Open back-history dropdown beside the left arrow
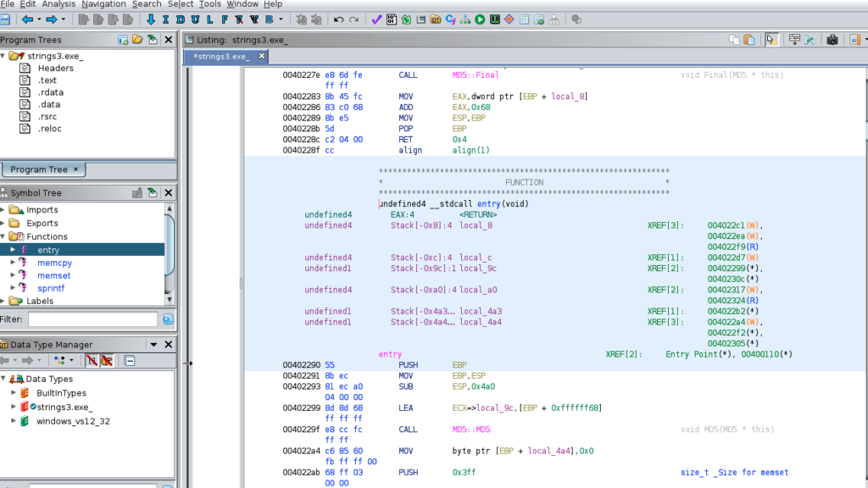 (39, 20)
